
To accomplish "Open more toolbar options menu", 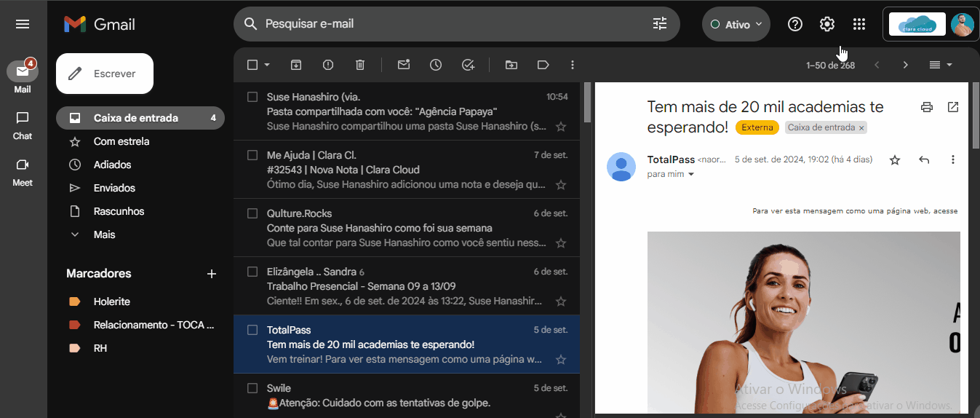I will coord(573,65).
